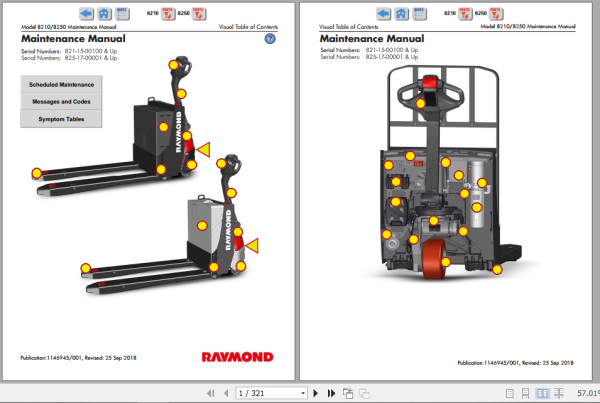Image resolution: width=600 pixels, height=403 pixels.
Task: Click the blue help question mark icon
Action: click(270, 39)
